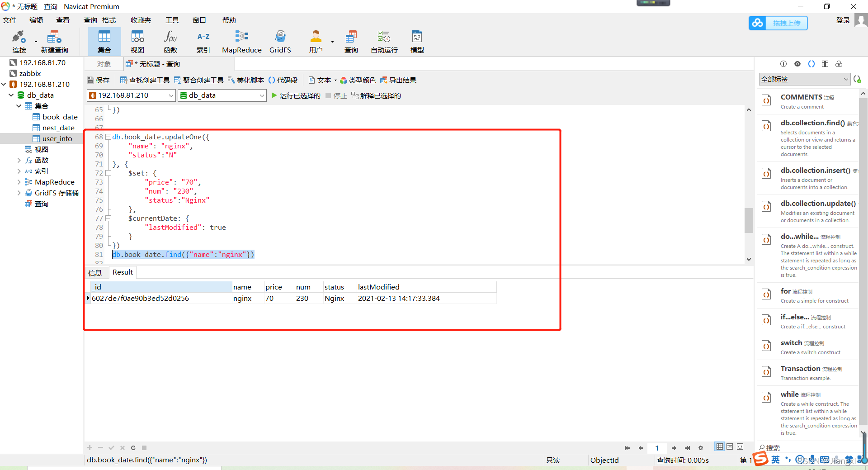The width and height of the screenshot is (868, 470).
Task: Open 新建查询 new query tool
Action: 54,42
